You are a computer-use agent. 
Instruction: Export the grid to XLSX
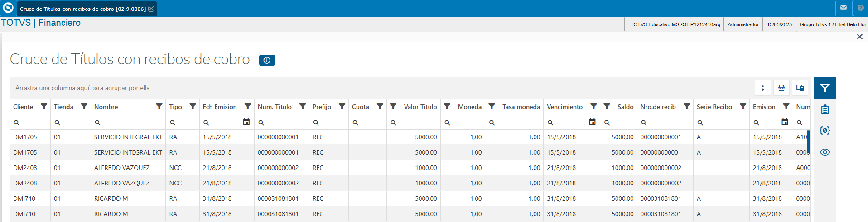coord(781,88)
